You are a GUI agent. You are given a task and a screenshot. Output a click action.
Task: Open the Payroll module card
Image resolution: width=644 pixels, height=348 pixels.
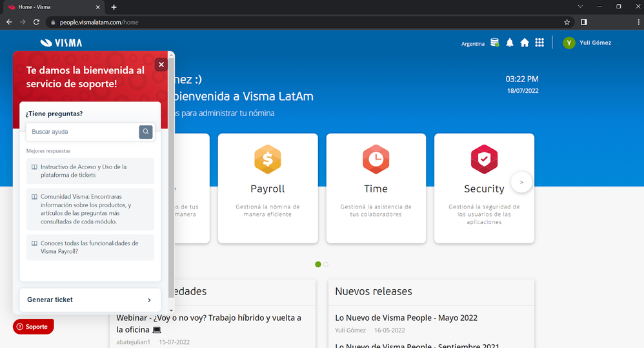[268, 188]
